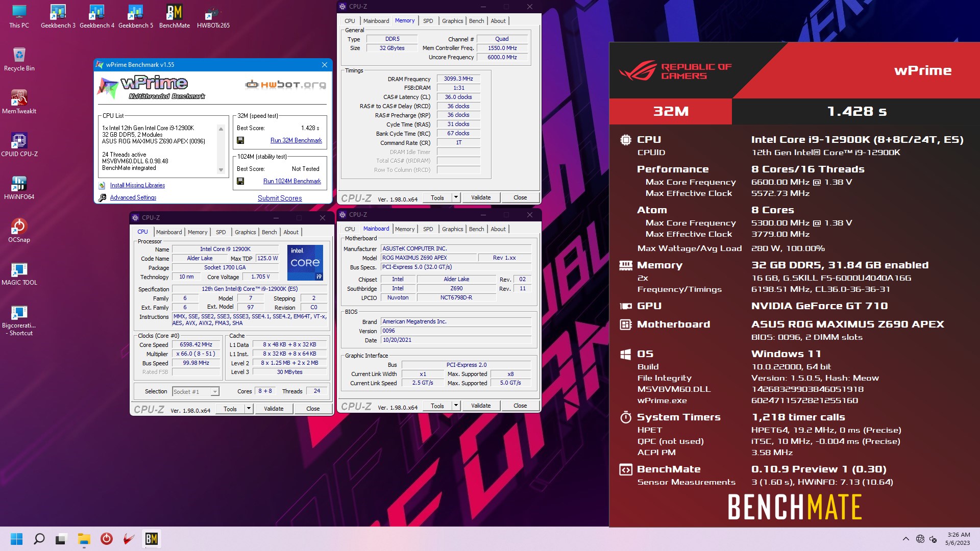
Task: Click Intel Core i9 logo in CPU-Z
Action: 305,263
